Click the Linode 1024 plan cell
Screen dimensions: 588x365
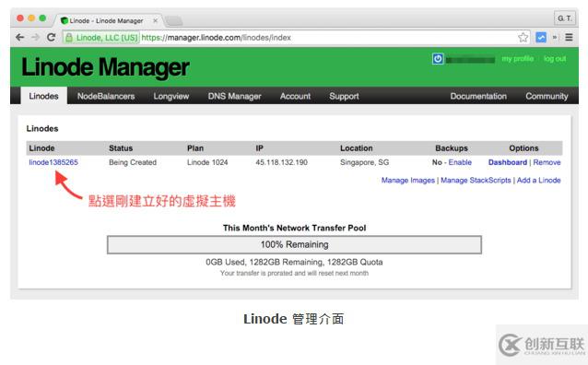pyautogui.click(x=207, y=162)
